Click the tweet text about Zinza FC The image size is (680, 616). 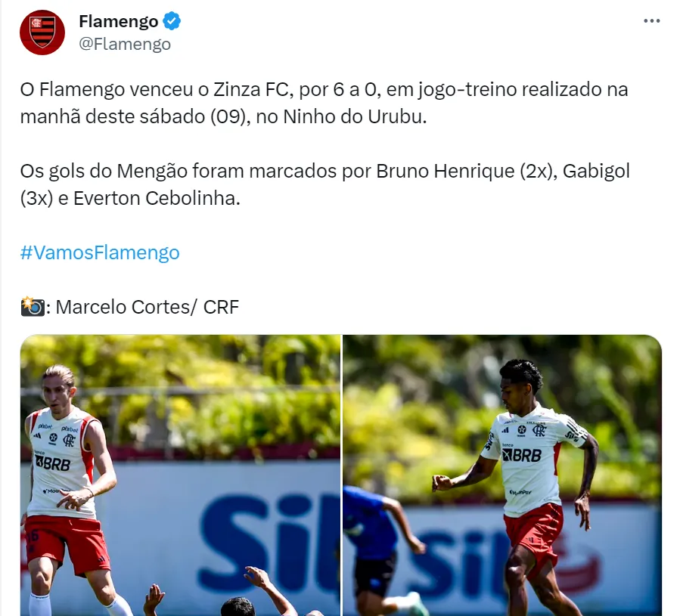(x=324, y=103)
